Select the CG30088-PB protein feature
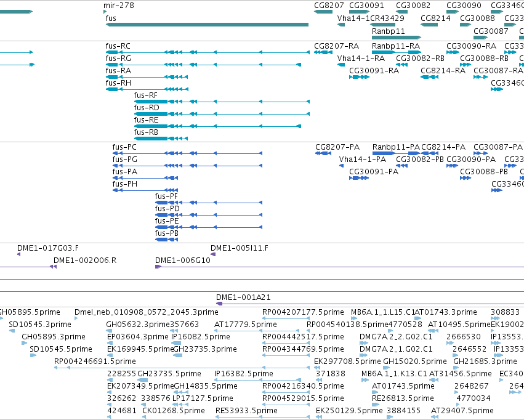This screenshot has width=524, height=420. point(466,178)
